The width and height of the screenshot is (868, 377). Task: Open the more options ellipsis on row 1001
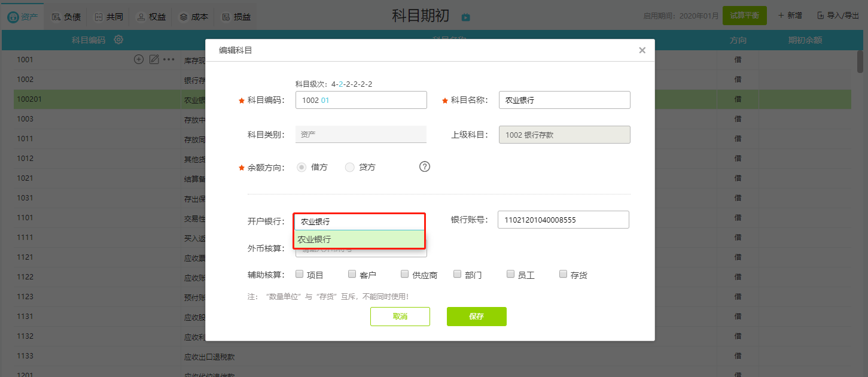pyautogui.click(x=169, y=59)
